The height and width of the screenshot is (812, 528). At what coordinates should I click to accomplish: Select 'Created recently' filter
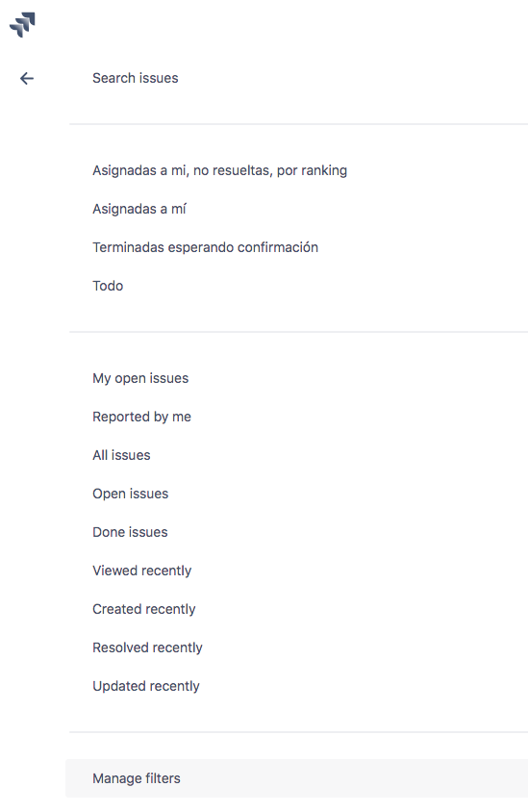(144, 608)
